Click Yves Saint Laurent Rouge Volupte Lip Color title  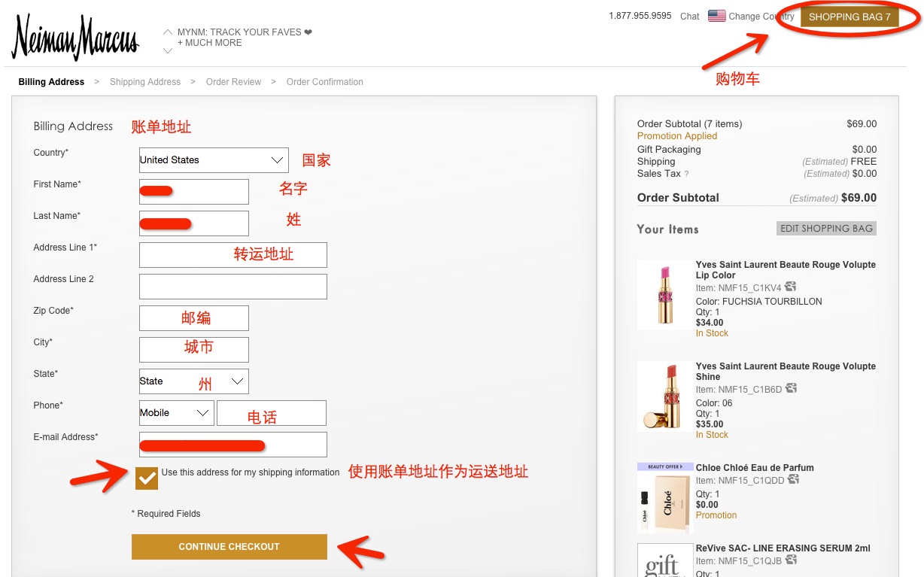(x=786, y=270)
